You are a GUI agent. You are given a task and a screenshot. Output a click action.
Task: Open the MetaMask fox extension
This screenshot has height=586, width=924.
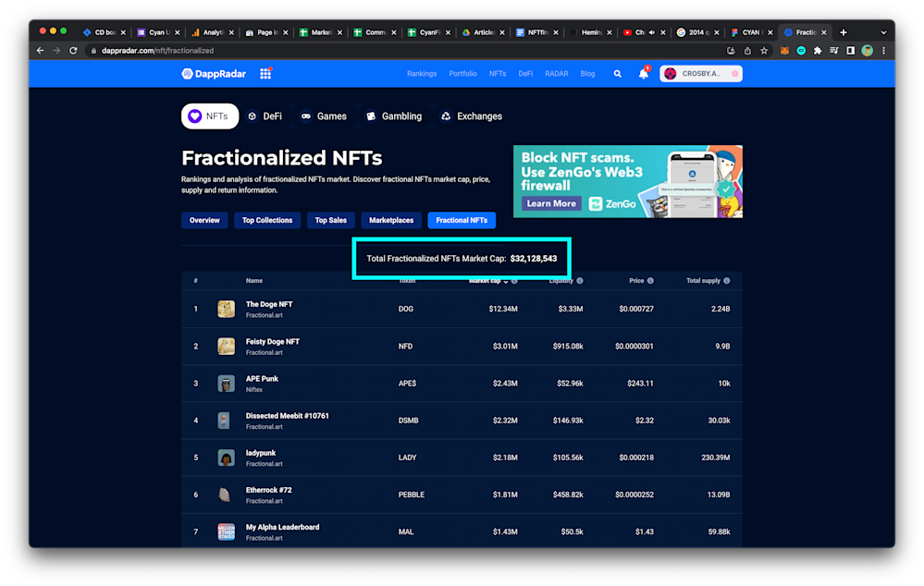pyautogui.click(x=784, y=51)
